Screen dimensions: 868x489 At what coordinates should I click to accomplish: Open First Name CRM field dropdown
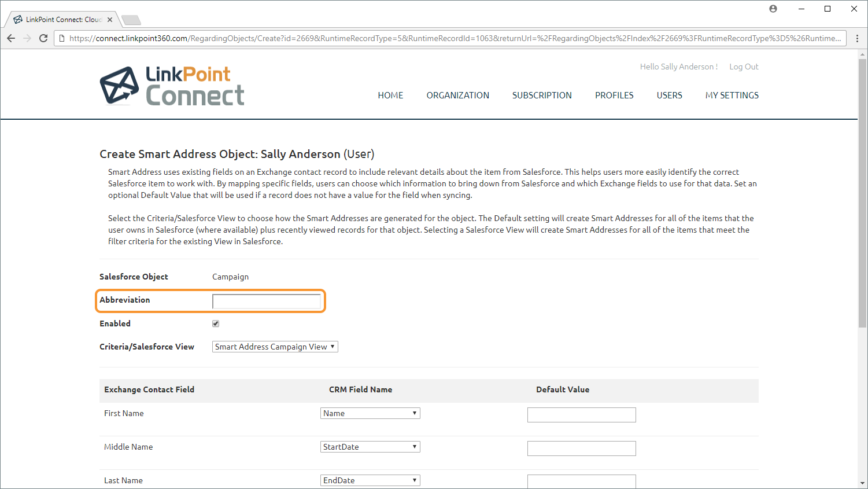click(370, 413)
